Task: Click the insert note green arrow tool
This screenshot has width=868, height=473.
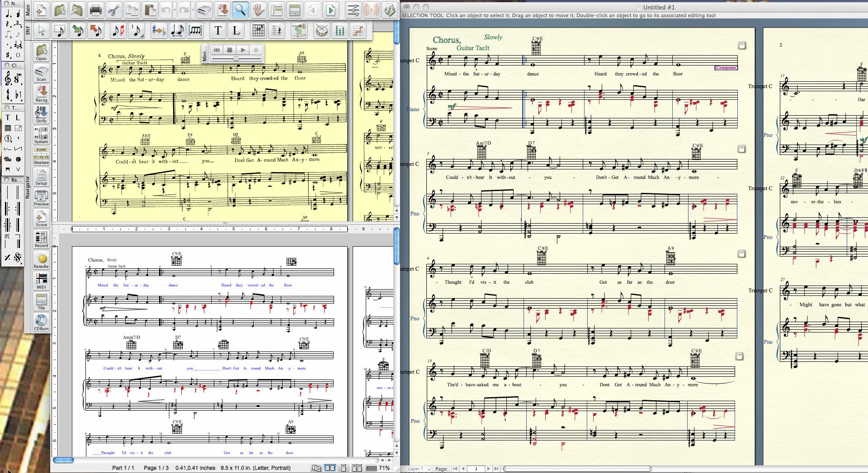Action: [x=78, y=30]
